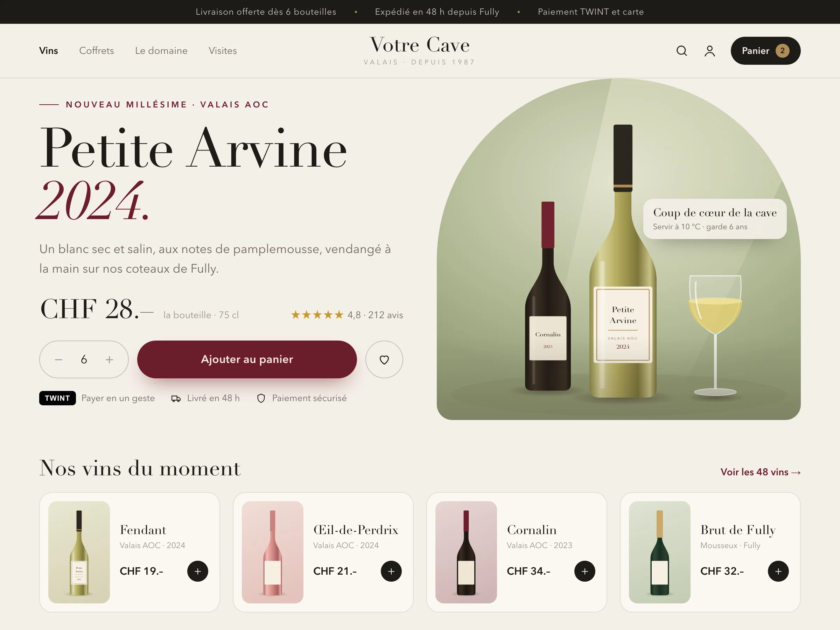Add Œil-de-Perdrix to cart with plus
Viewport: 840px width, 630px height.
pyautogui.click(x=391, y=571)
